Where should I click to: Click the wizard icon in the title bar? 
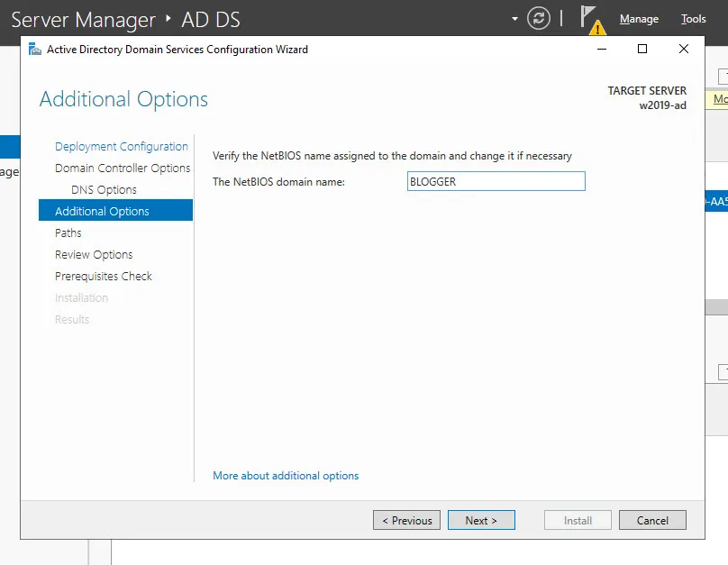click(34, 50)
